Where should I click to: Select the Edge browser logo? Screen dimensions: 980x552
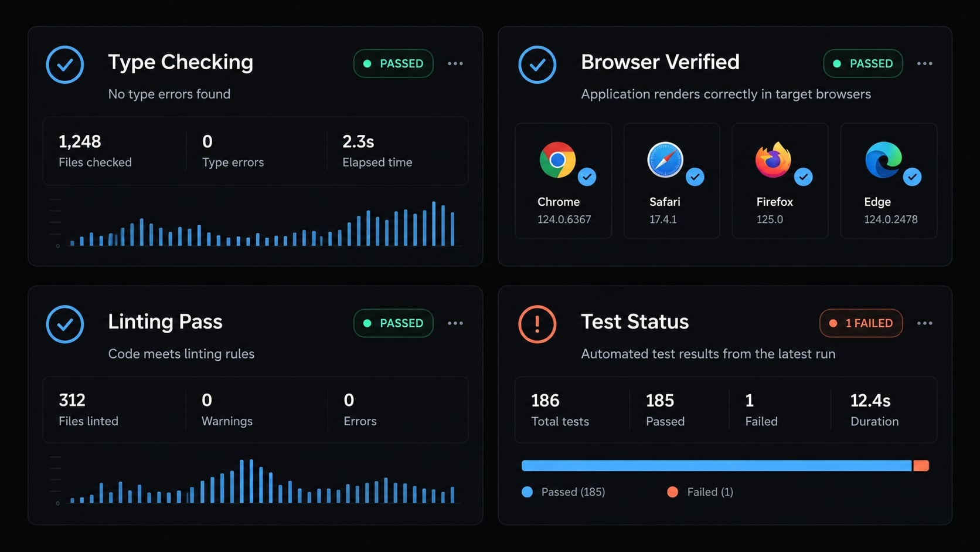pos(883,160)
